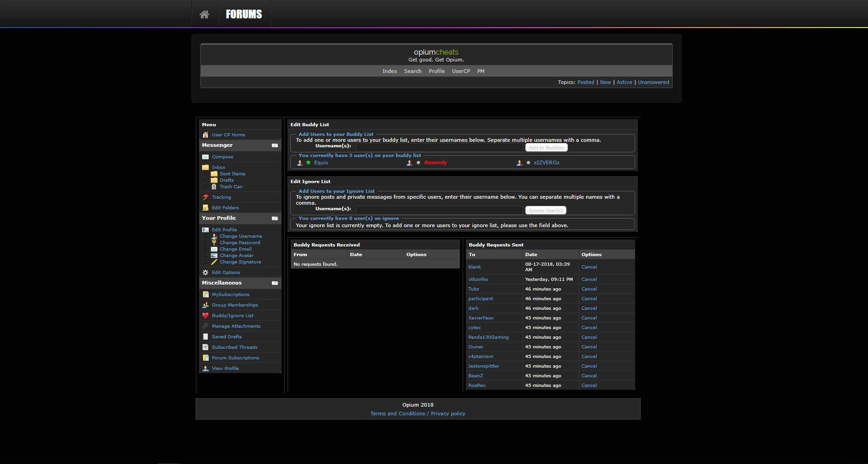Click the Tracking pin icon
Screen dimensions: 868x464
pyautogui.click(x=205, y=197)
